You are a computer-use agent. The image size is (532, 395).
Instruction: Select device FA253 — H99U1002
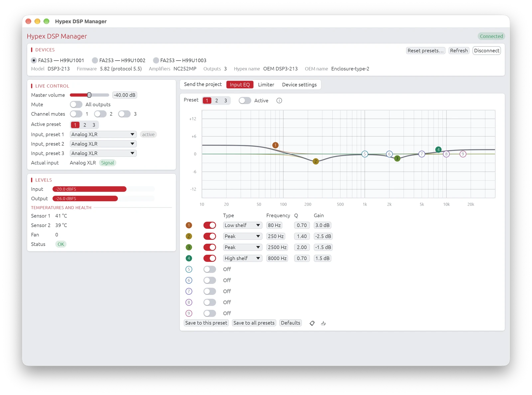tap(119, 61)
